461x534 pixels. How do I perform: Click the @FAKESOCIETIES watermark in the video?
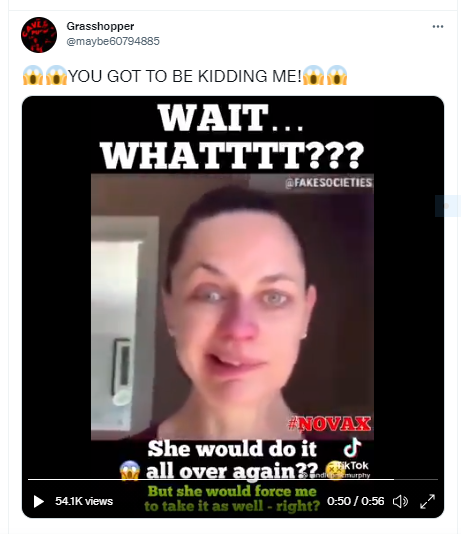[x=329, y=183]
